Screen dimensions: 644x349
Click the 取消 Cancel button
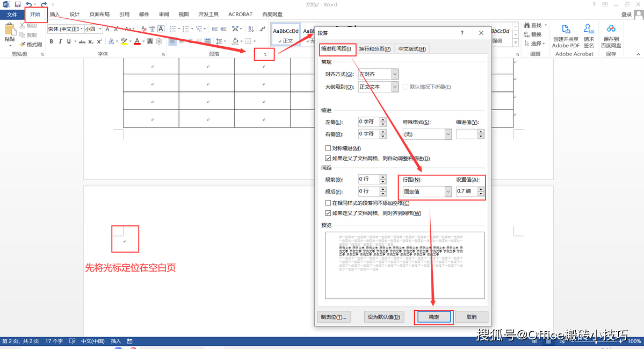click(x=472, y=317)
